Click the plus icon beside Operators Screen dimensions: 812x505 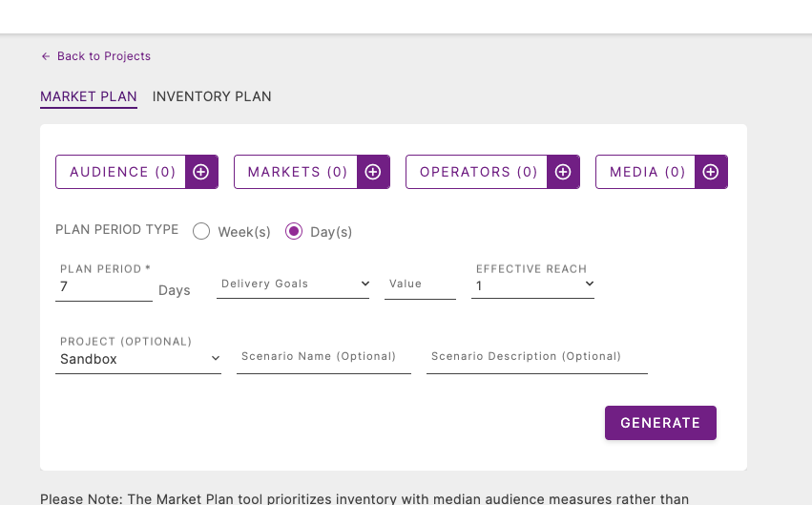563,172
